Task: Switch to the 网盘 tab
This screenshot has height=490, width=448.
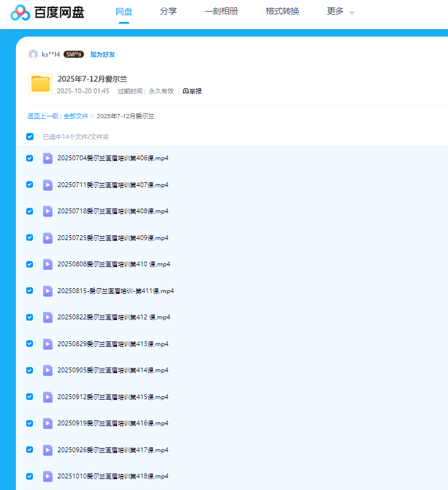Action: coord(124,12)
